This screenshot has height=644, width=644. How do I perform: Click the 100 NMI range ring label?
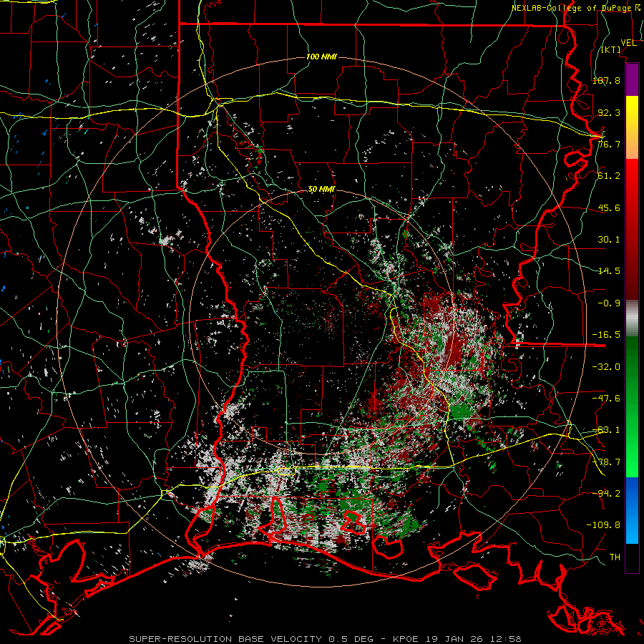321,57
